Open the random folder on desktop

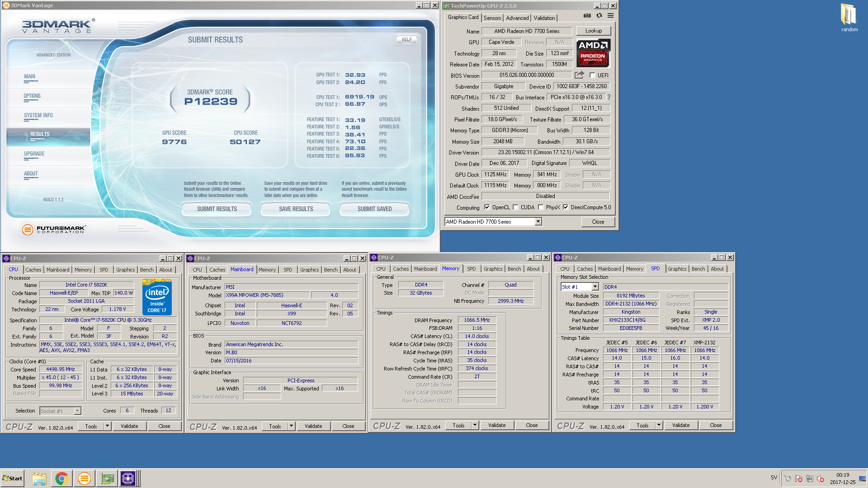point(849,18)
